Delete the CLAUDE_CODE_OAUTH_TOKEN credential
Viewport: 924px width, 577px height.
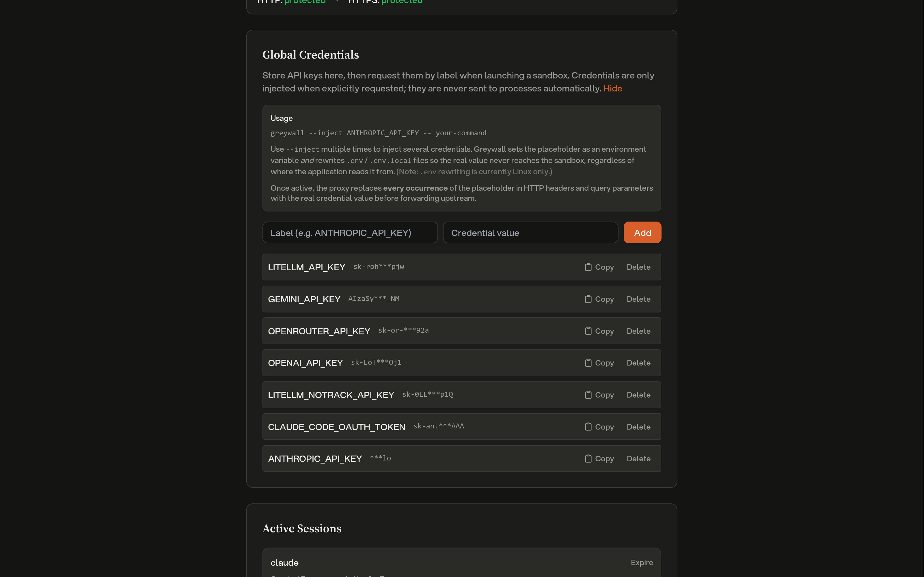click(x=638, y=427)
